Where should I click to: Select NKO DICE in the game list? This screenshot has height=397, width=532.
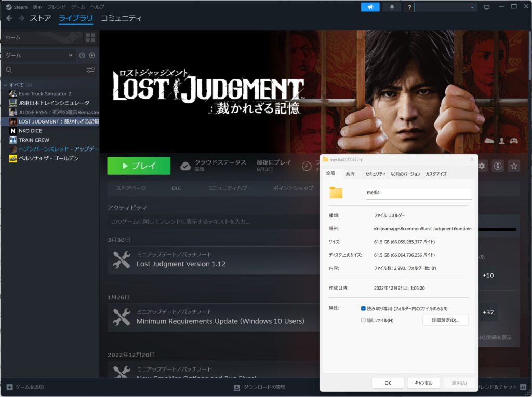30,131
